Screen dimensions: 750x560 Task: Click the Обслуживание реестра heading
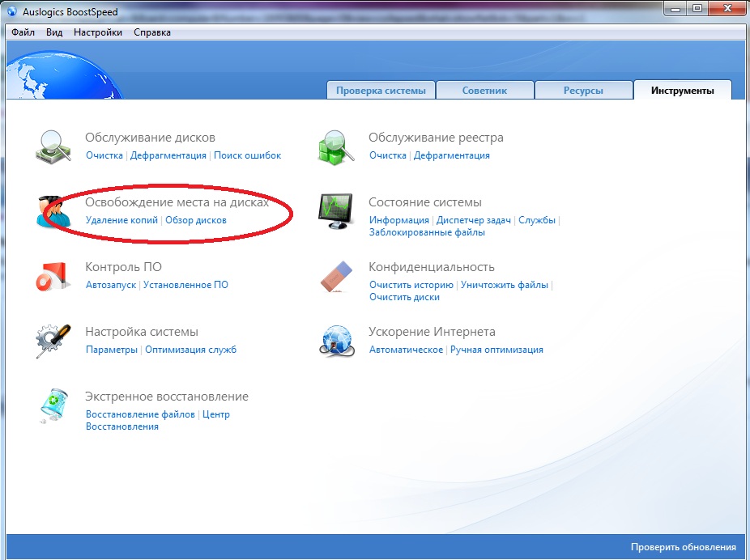pos(436,138)
